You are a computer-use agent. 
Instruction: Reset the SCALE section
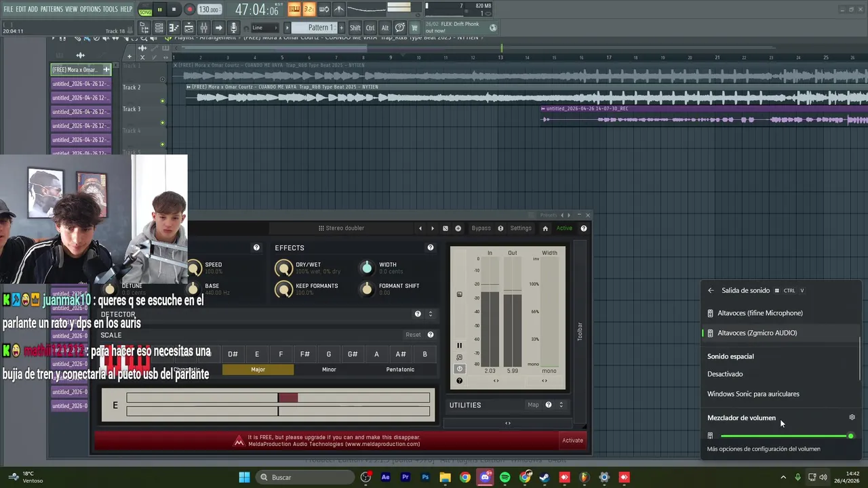pyautogui.click(x=413, y=335)
